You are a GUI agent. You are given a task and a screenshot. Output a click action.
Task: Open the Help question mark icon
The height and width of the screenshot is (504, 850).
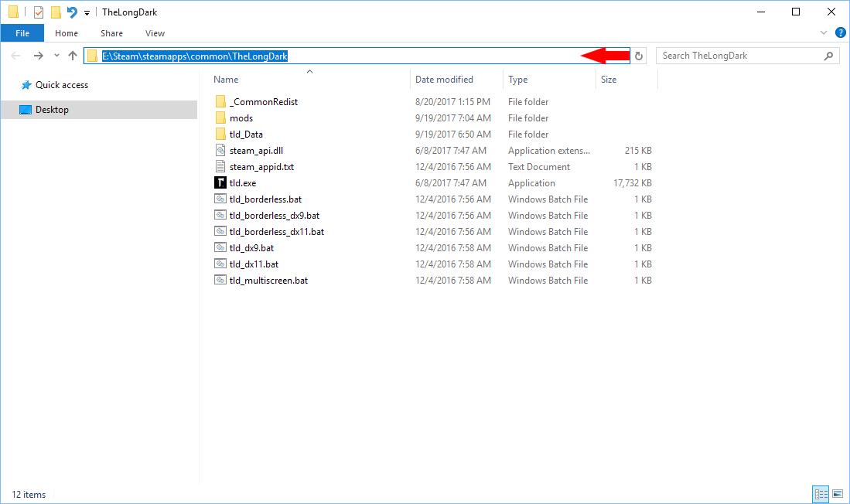pos(840,32)
